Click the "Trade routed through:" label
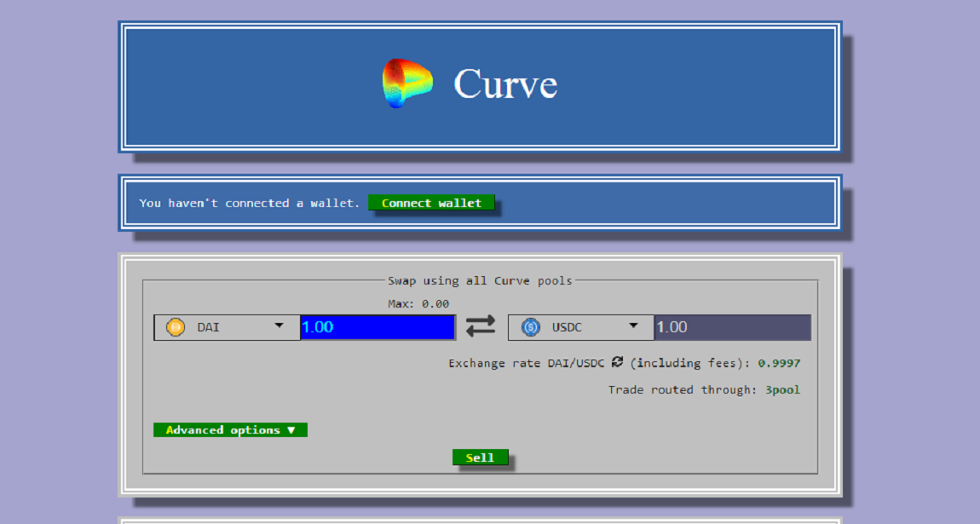Image resolution: width=980 pixels, height=524 pixels. [x=683, y=389]
